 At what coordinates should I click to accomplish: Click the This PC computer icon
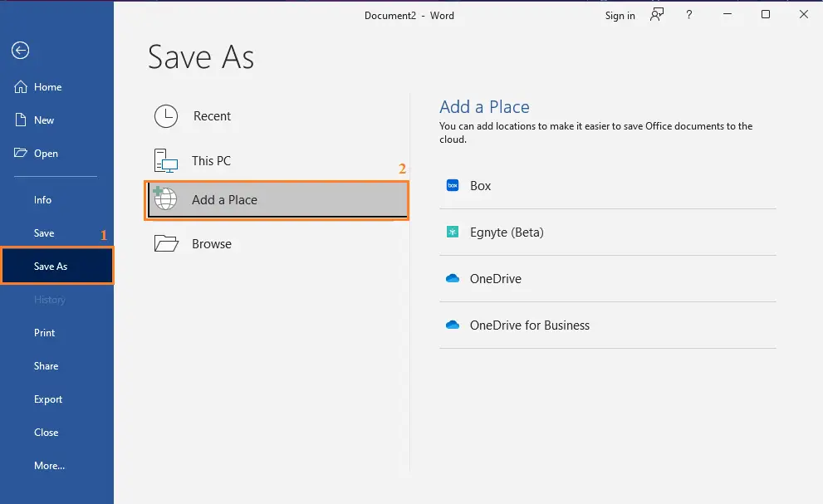pyautogui.click(x=166, y=160)
